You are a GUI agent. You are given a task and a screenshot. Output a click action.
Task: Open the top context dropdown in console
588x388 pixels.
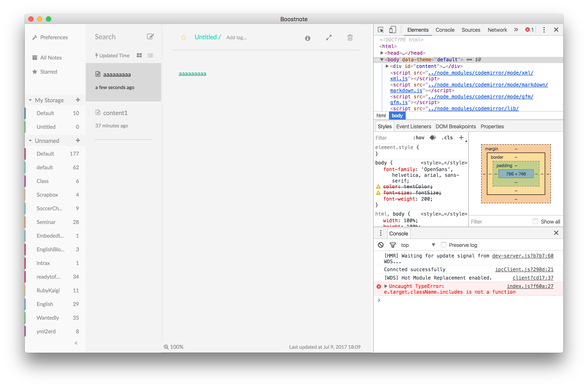tap(418, 245)
